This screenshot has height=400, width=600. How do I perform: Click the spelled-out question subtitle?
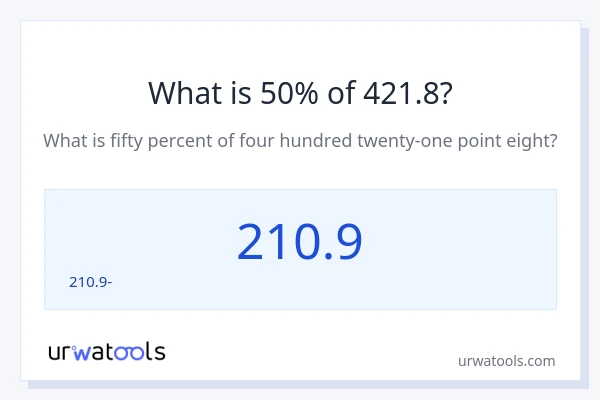tap(300, 141)
